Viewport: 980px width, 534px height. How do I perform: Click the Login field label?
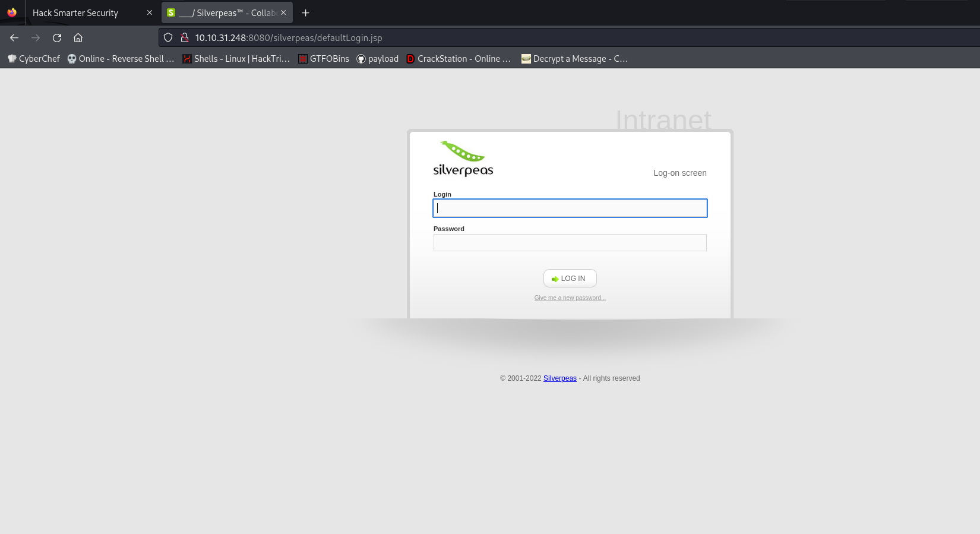coord(442,194)
